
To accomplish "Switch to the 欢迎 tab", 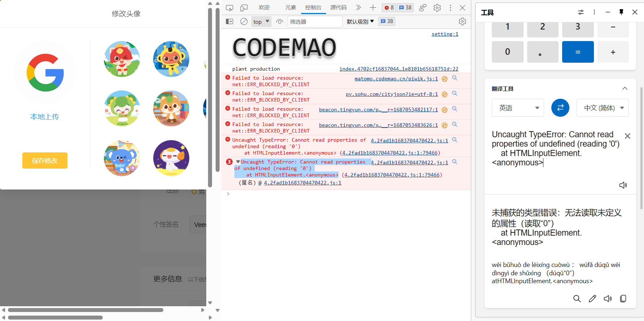I will (264, 8).
